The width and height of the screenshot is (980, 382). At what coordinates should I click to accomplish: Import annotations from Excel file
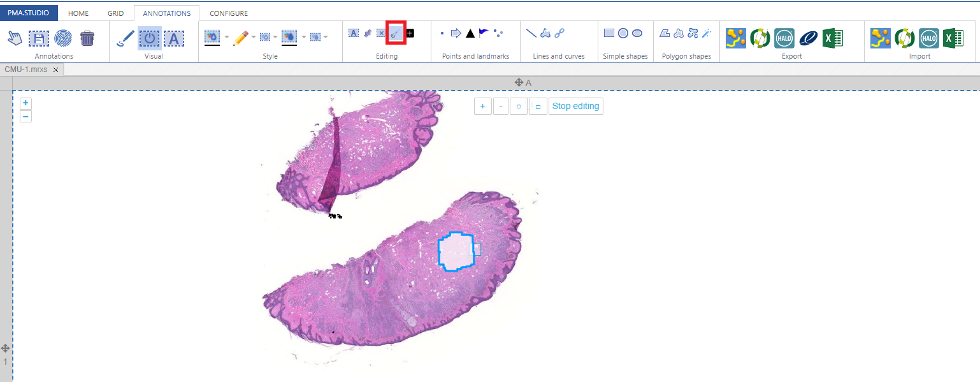[x=953, y=38]
